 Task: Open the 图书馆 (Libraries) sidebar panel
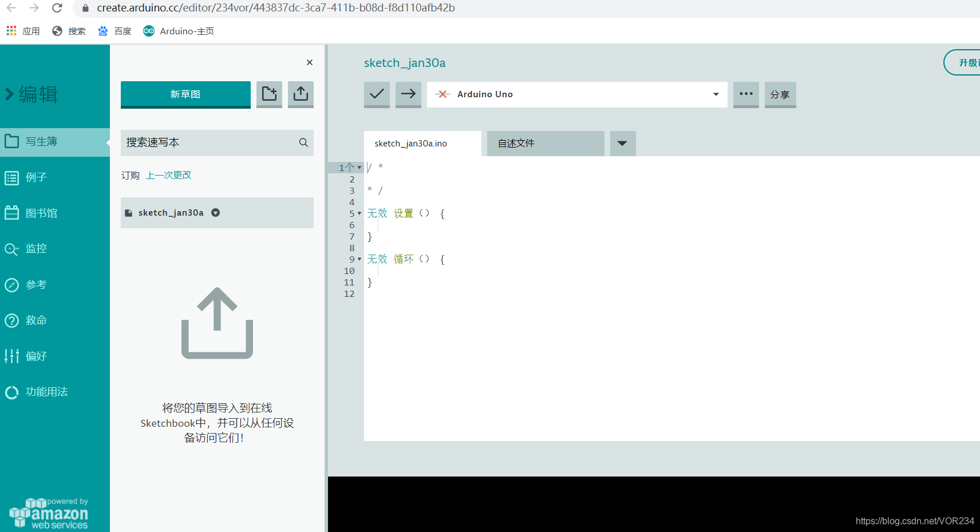point(41,213)
